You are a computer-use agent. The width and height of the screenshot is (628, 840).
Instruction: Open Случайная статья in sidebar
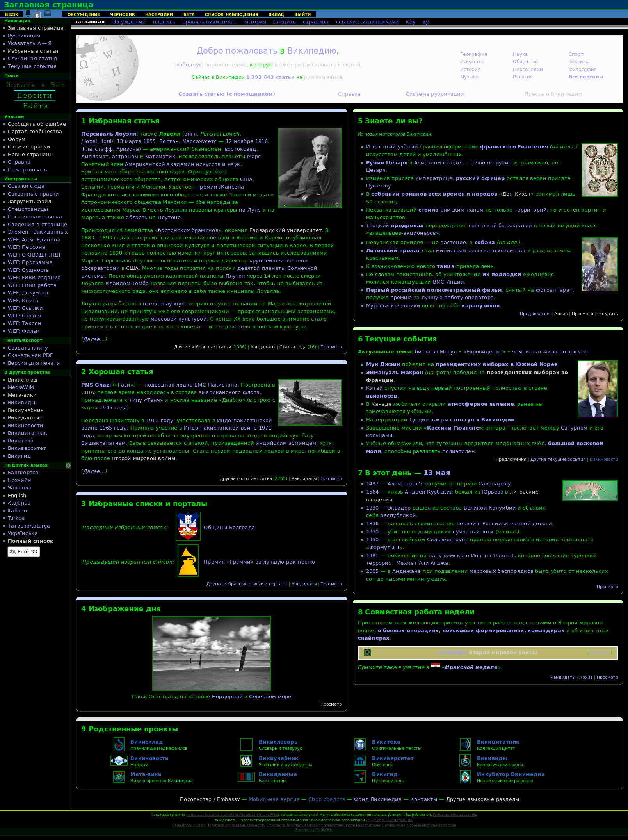tap(32, 59)
